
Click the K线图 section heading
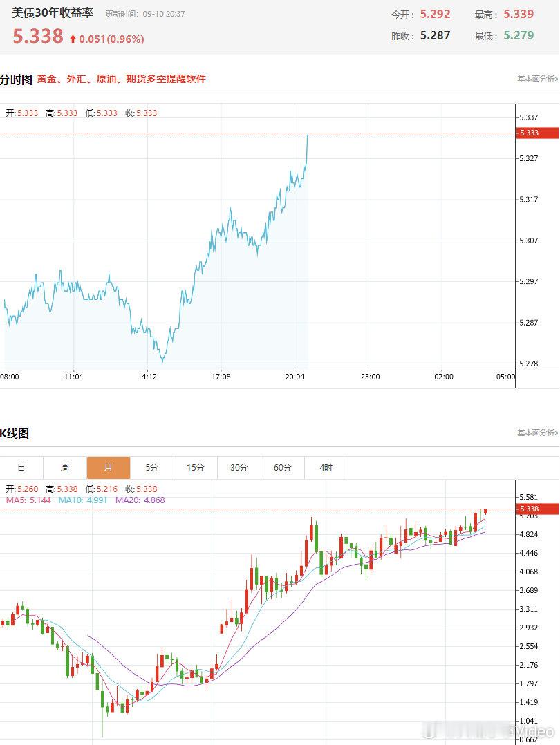pos(15,433)
